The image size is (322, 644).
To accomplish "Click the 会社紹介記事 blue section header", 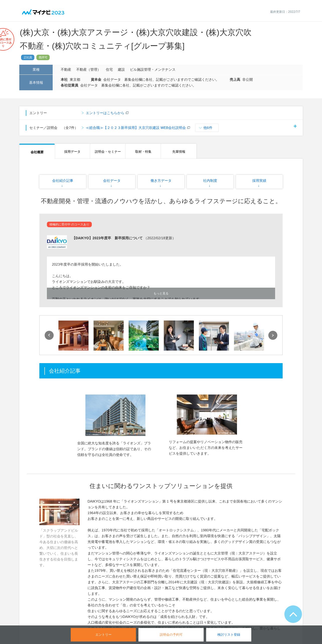I will (x=161, y=371).
